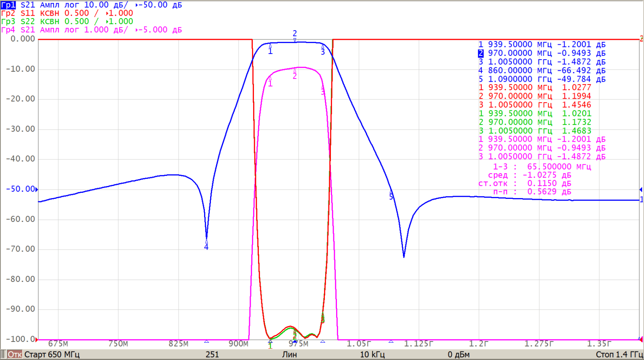Screen dimensions: 644x360
Task: Click the Стоп 1.4 ГГц stop frequency
Action: (x=619, y=354)
